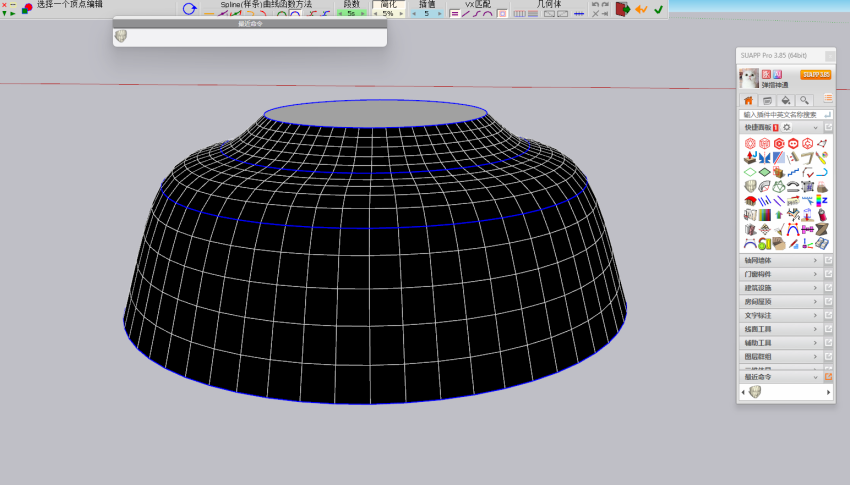Click the red-blue-green shapes icon

tap(27, 8)
